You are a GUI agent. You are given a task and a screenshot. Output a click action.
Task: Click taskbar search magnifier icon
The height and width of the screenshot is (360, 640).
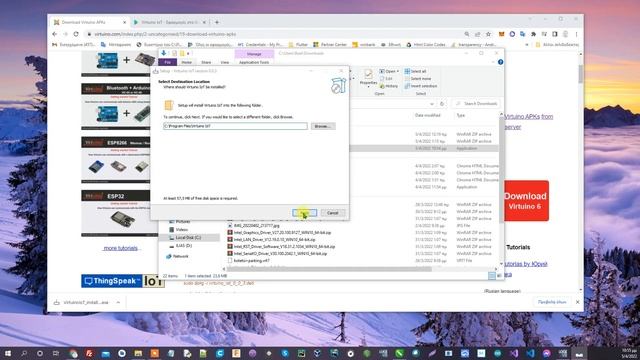pos(24,353)
